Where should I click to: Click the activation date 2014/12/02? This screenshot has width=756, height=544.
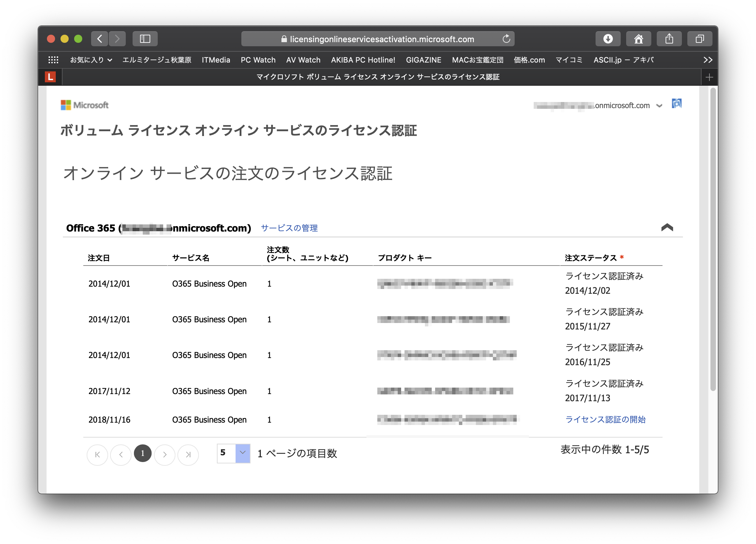588,291
